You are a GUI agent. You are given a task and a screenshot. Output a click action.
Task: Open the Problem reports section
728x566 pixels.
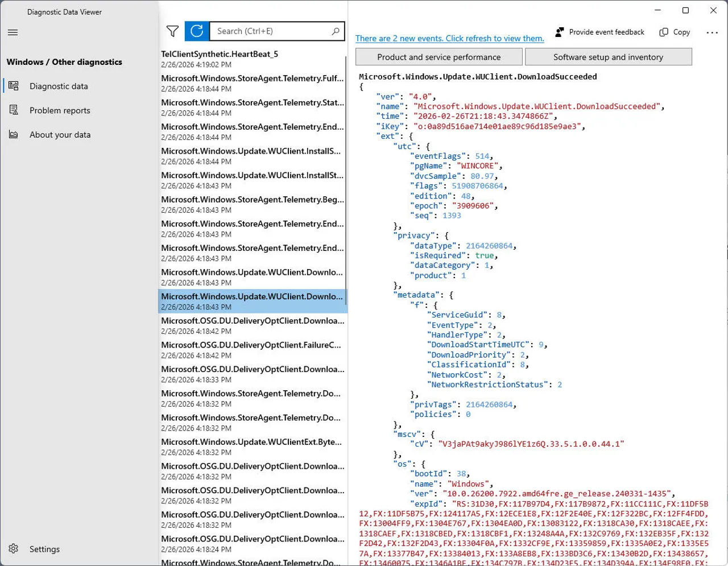[59, 110]
